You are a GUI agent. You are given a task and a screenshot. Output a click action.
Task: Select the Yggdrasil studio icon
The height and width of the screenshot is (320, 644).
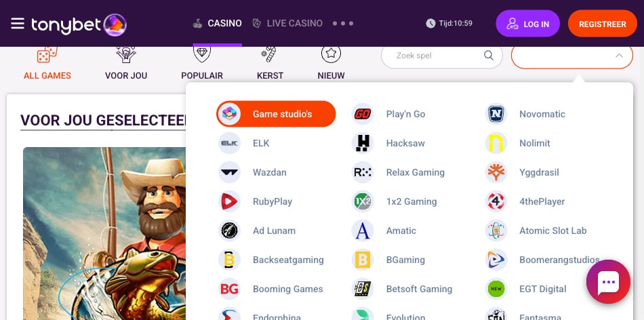click(x=496, y=172)
